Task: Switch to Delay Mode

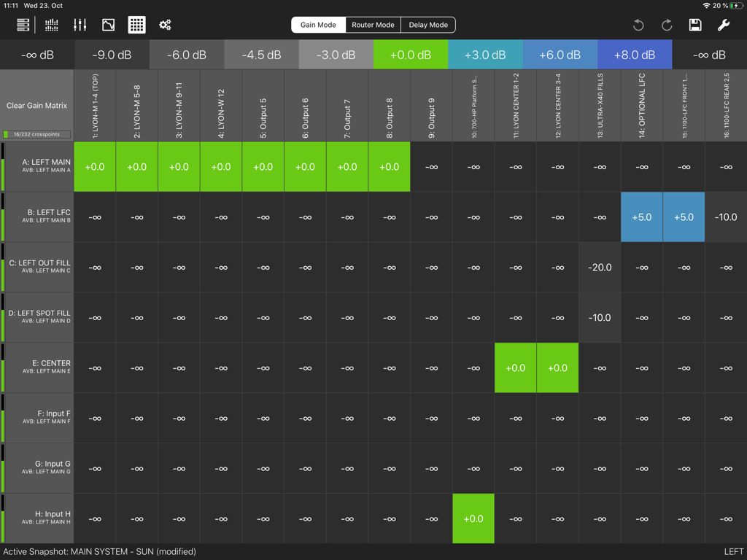Action: pyautogui.click(x=427, y=24)
